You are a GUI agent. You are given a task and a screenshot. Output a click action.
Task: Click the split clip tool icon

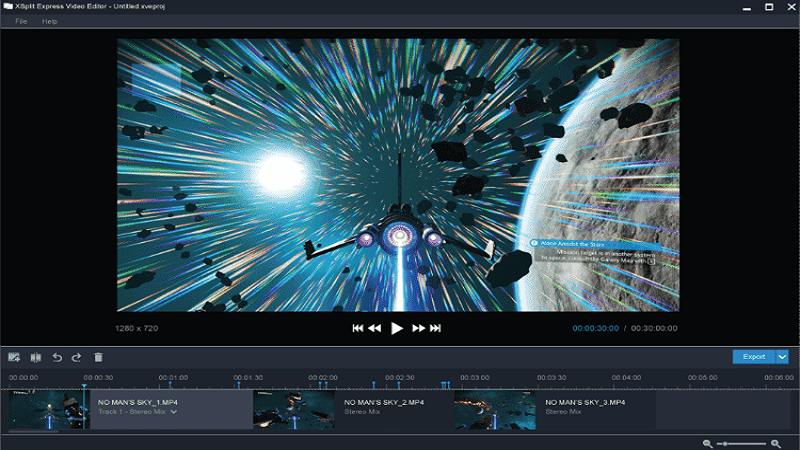(36, 357)
